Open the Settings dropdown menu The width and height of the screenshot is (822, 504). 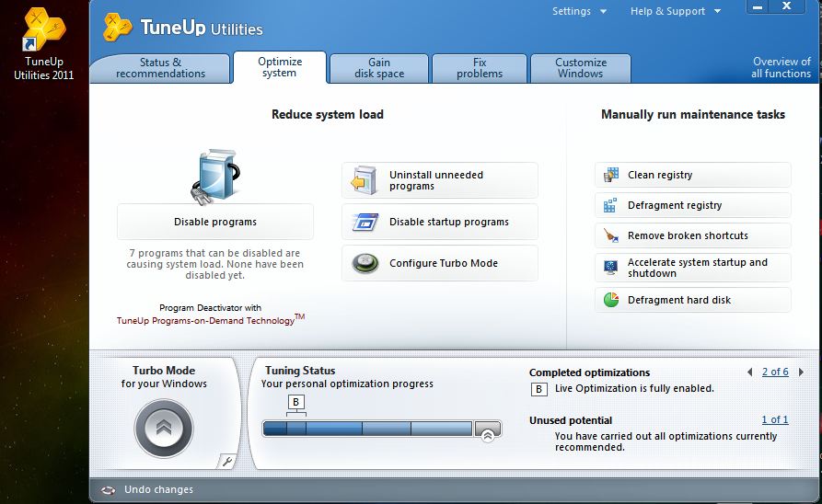coord(579,11)
